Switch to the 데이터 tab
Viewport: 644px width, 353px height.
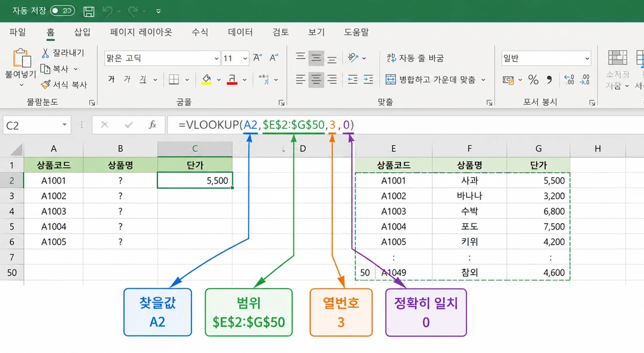tap(240, 32)
